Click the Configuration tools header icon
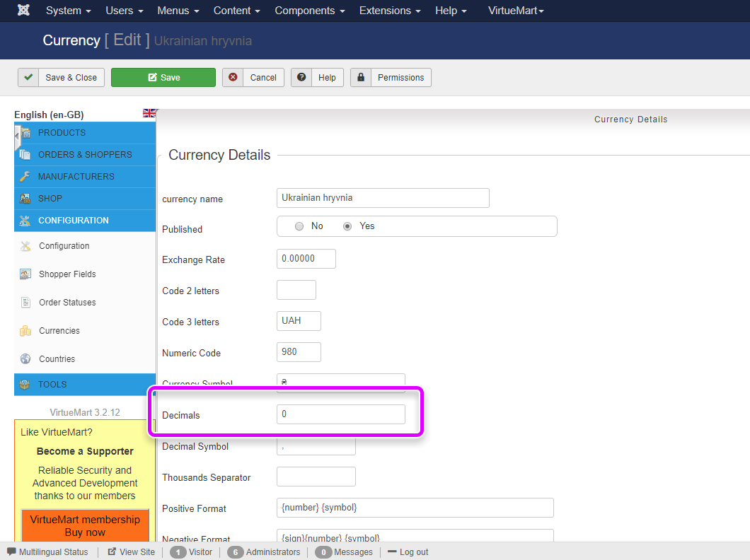750x560 pixels. (25, 221)
